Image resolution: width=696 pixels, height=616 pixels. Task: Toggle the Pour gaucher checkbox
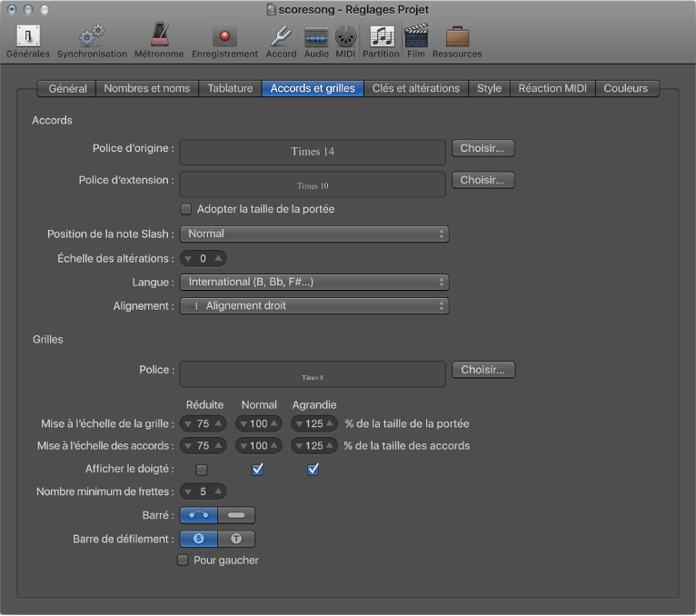pos(184,561)
